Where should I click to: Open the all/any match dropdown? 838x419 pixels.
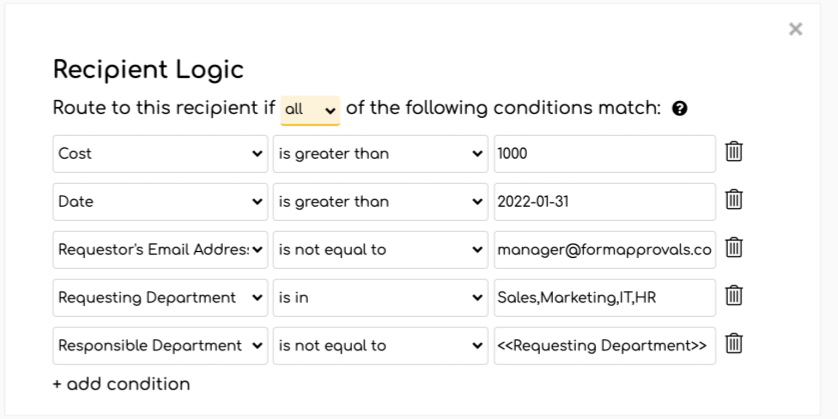[x=310, y=110]
